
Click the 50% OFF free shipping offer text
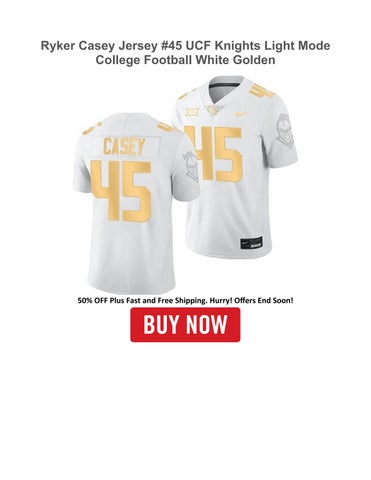pos(185,300)
